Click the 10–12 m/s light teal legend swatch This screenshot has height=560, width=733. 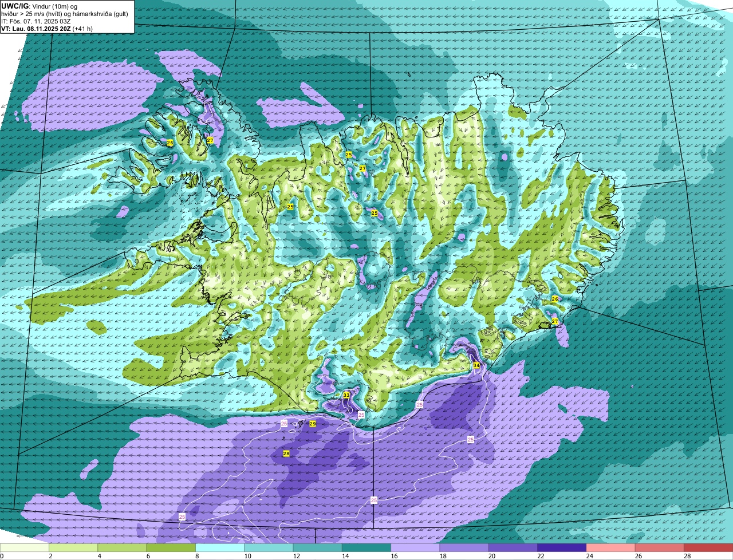tap(269, 548)
